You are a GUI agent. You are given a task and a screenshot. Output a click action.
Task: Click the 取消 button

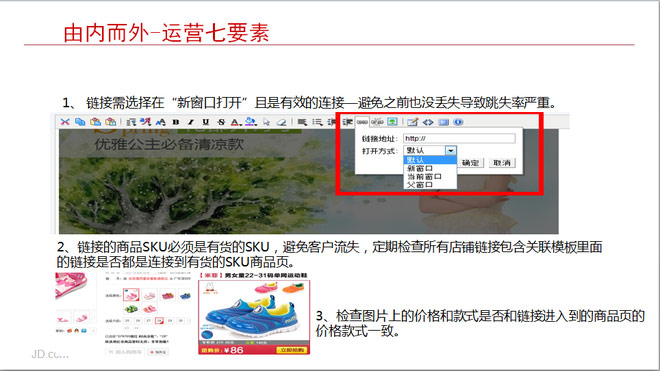click(x=502, y=163)
